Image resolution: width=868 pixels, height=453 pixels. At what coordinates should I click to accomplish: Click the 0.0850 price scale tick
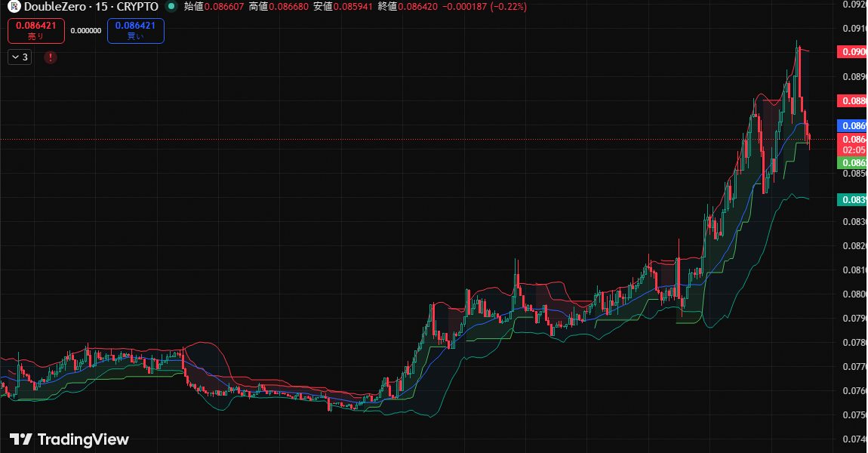(854, 174)
